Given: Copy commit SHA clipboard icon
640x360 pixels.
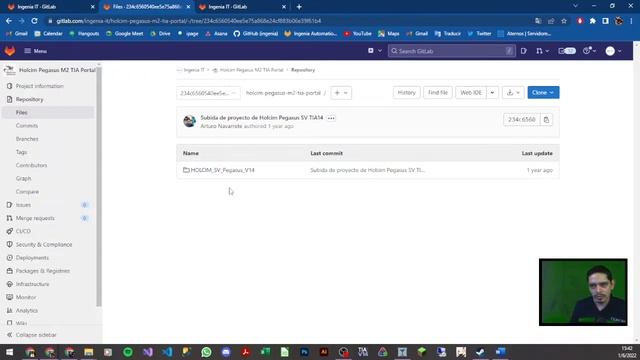Looking at the screenshot, I should coord(546,120).
